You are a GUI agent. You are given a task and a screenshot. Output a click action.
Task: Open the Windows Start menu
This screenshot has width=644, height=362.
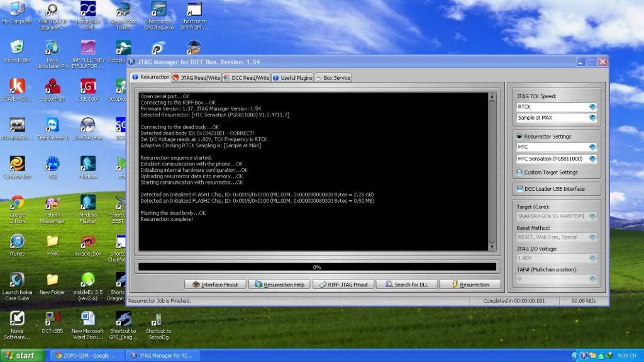23,356
